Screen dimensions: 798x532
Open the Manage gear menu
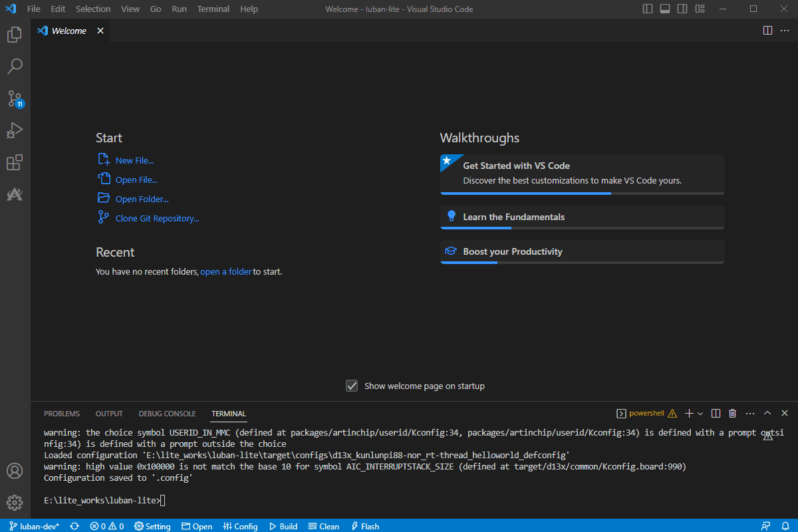pyautogui.click(x=15, y=503)
